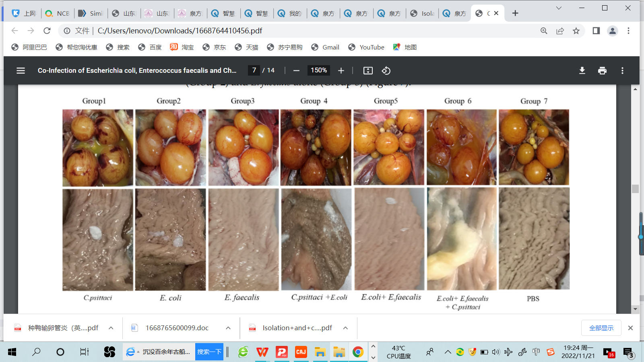This screenshot has width=644, height=362.
Task: Go forward in browser history
Action: pos(31,31)
